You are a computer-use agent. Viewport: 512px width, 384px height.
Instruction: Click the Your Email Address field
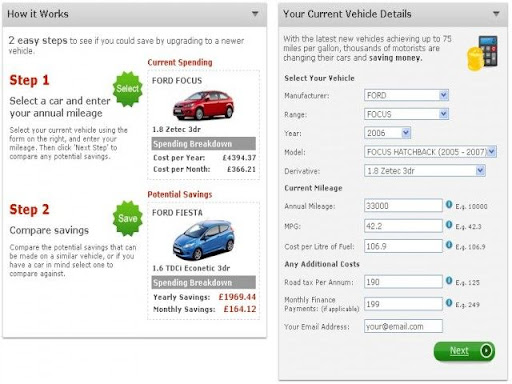pos(403,326)
